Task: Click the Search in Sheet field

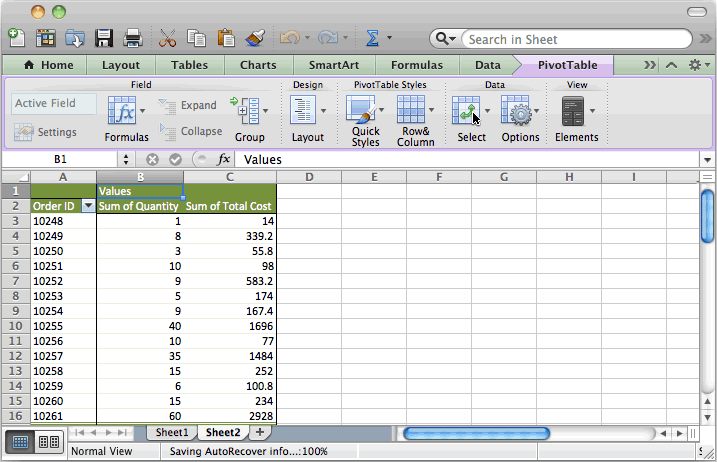Action: click(576, 39)
